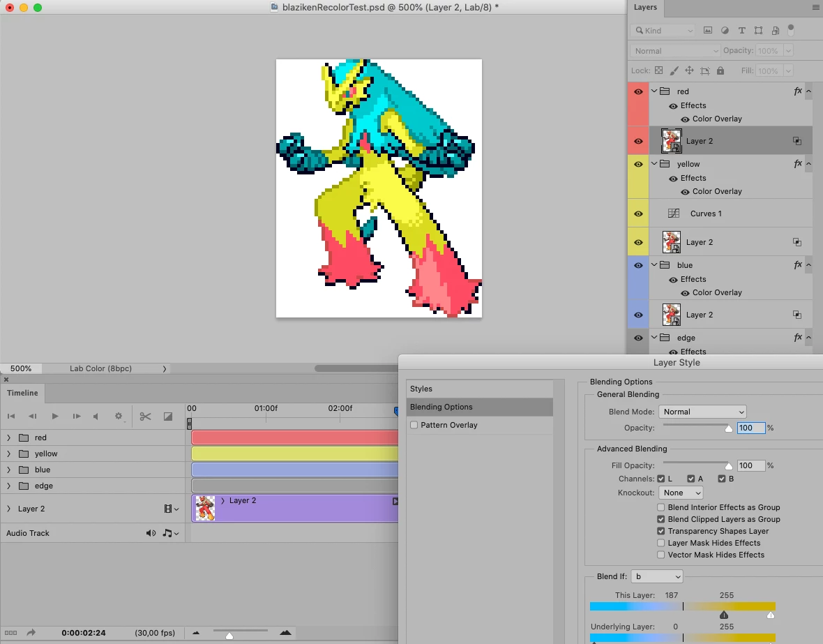The image size is (823, 644).
Task: Open the Layers panel menu icon
Action: pyautogui.click(x=815, y=8)
